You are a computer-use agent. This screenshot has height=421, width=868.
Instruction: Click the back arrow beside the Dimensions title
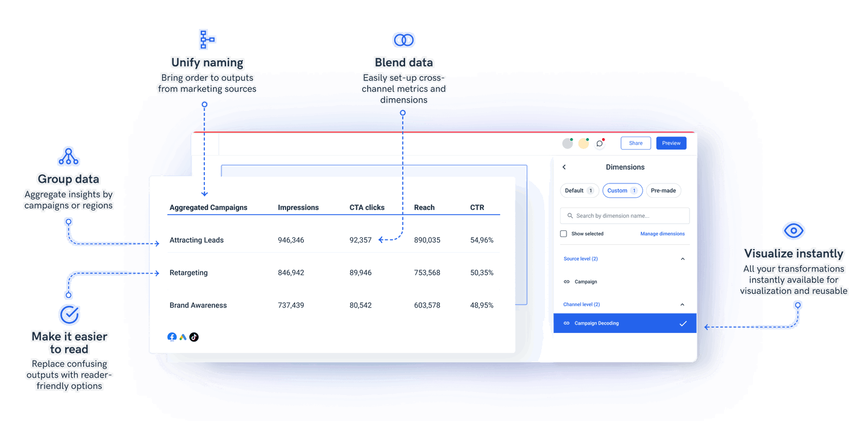click(x=564, y=167)
